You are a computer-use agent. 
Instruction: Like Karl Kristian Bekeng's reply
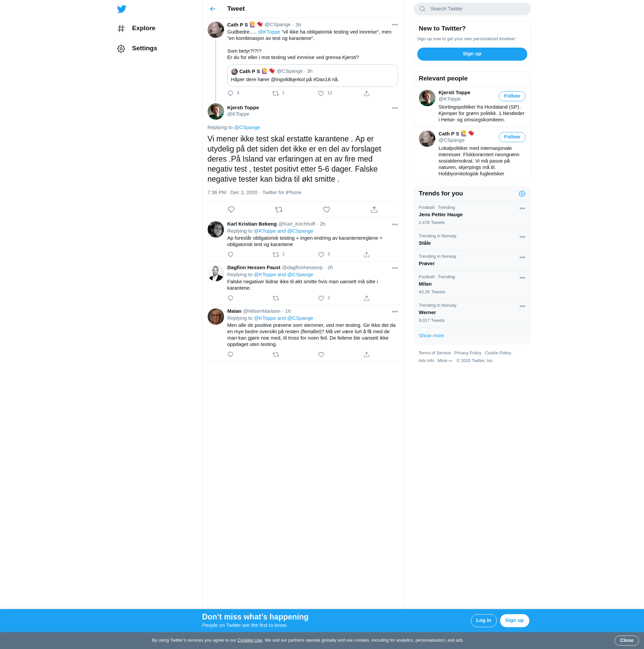pyautogui.click(x=321, y=255)
